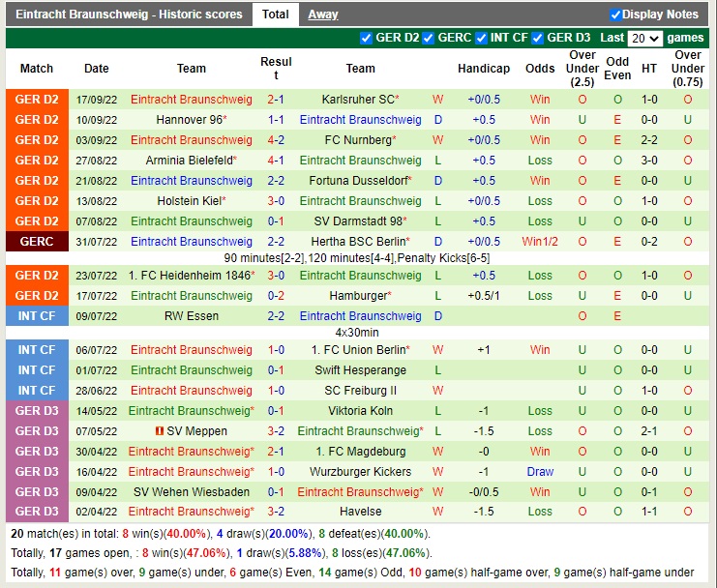Open the Hannover 96 team page
This screenshot has width=717, height=588.
click(190, 120)
